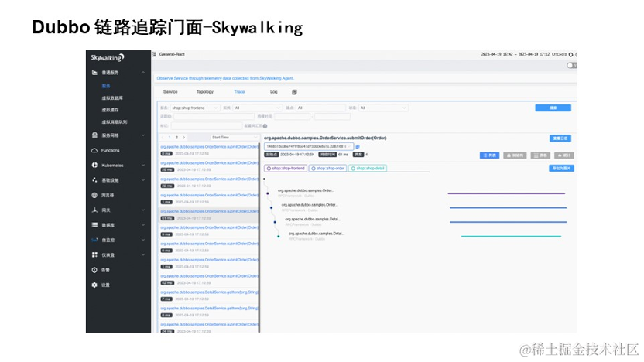Click the teal span duration bar

pyautogui.click(x=511, y=237)
